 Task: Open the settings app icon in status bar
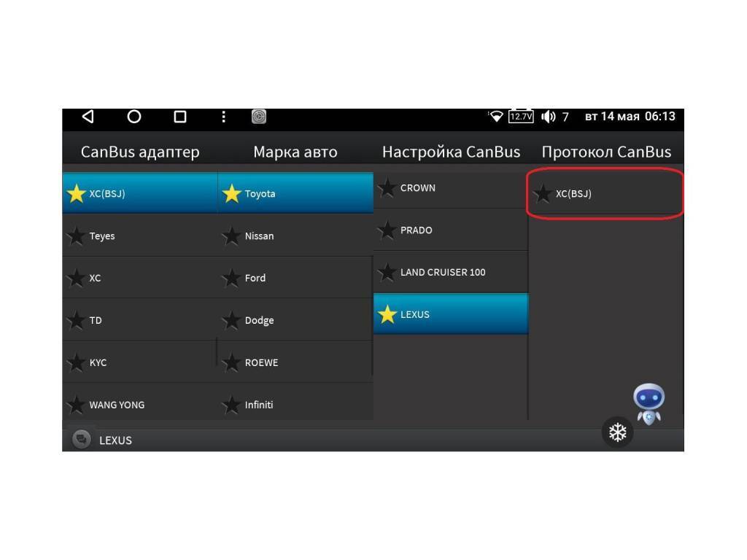(259, 117)
